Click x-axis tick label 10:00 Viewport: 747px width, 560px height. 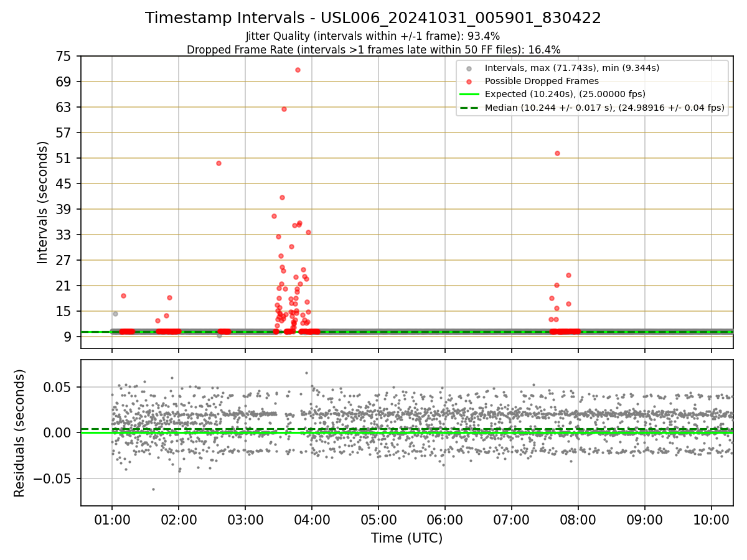pyautogui.click(x=712, y=520)
